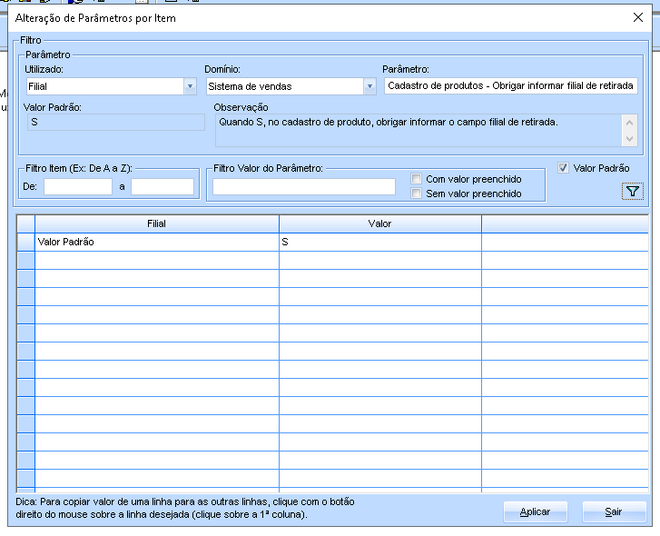This screenshot has height=536, width=660.
Task: Click the Valor column header
Action: point(380,224)
